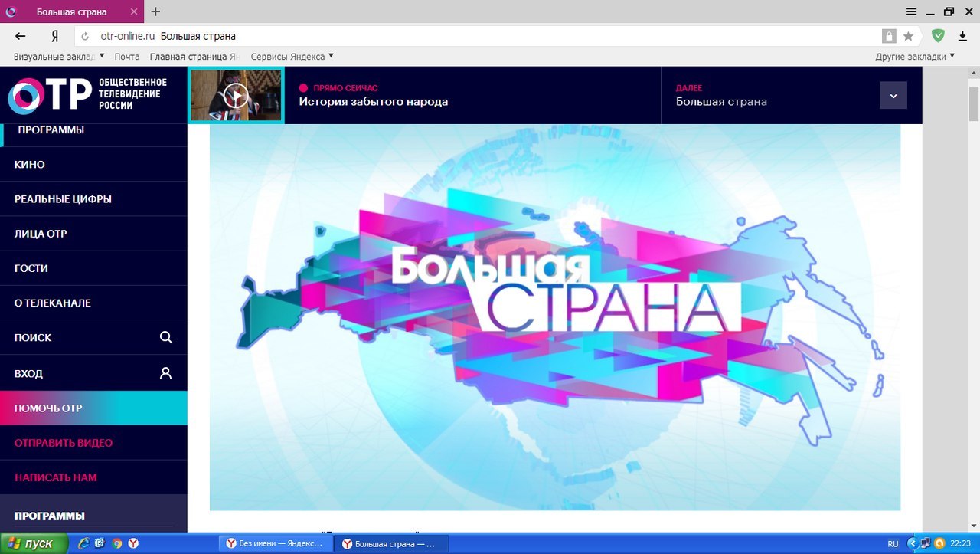Click the RU language indicator in the tray
Viewport: 980px width, 554px height.
tap(893, 543)
